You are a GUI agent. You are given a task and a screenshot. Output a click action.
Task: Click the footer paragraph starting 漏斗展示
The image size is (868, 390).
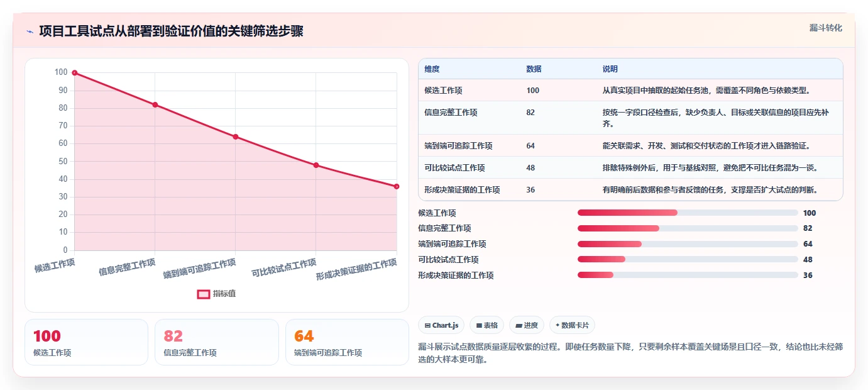(630, 354)
